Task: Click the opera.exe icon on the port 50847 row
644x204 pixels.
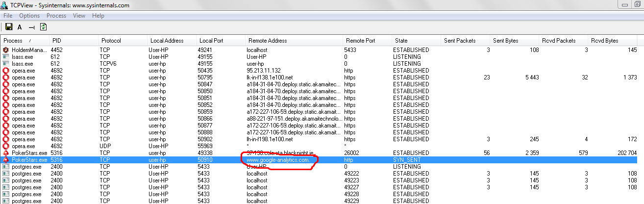Action: coord(6,84)
